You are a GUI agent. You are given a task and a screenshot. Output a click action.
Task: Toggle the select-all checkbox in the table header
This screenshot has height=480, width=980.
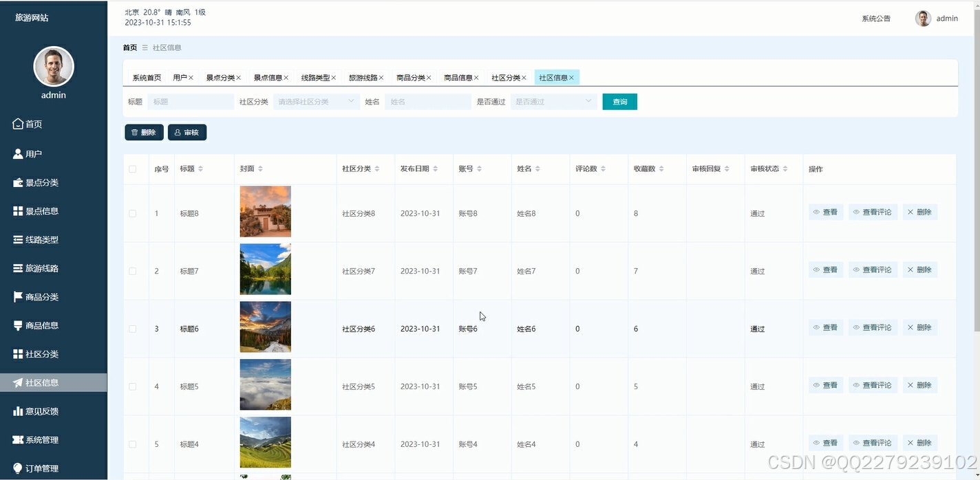[133, 168]
